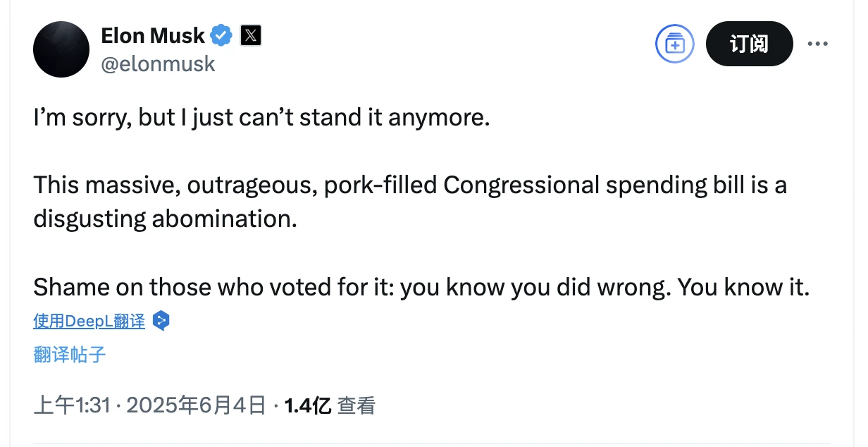Viewport: 868px width, 447px height.
Task: Click the 1.4亿 view count number
Action: (307, 406)
